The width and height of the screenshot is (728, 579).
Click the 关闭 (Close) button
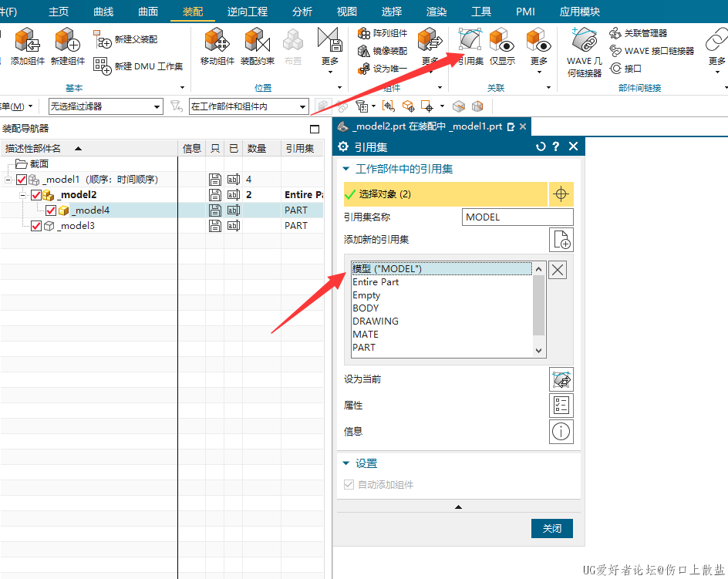pyautogui.click(x=551, y=529)
